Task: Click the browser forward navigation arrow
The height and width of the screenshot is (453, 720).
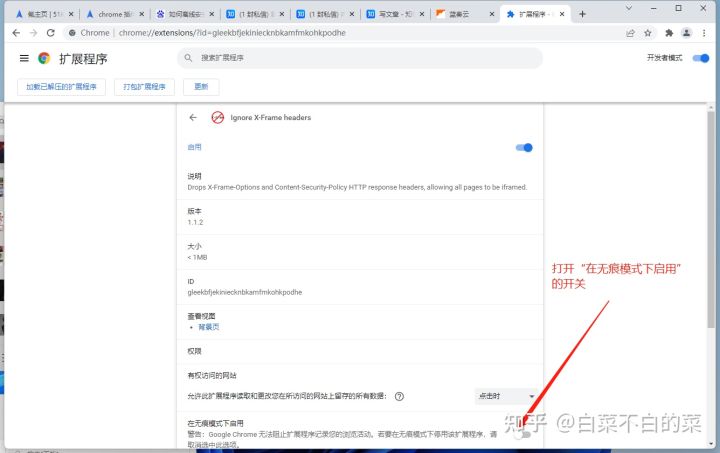Action: pyautogui.click(x=34, y=33)
